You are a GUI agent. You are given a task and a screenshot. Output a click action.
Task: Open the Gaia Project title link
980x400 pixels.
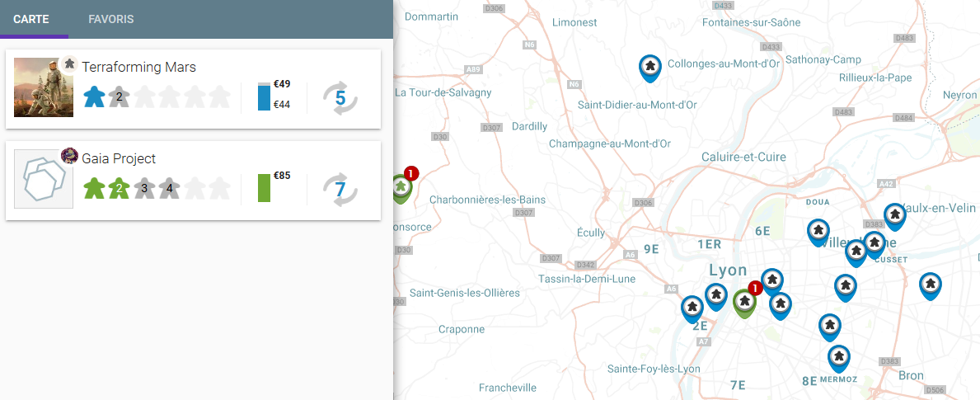[x=119, y=158]
